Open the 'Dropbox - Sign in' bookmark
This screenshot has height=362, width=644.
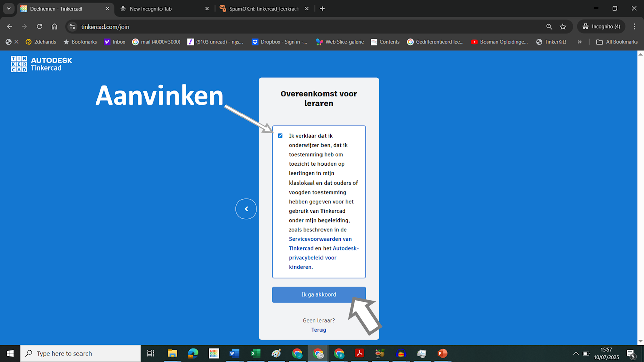280,42
